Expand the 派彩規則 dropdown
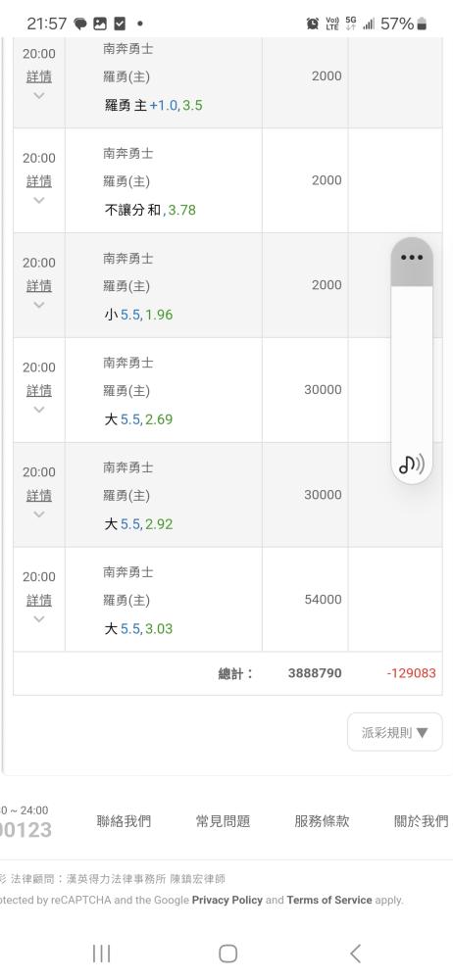This screenshot has width=453, height=980. [395, 732]
